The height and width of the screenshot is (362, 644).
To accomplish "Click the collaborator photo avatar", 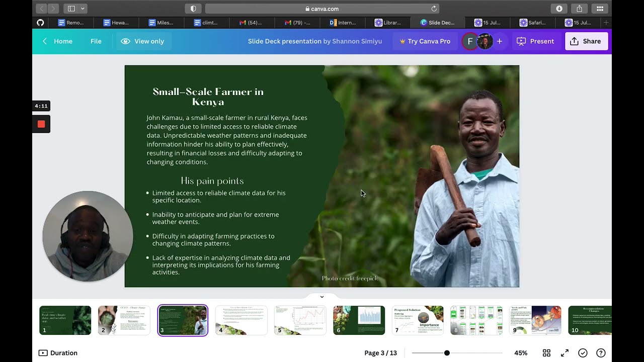I will [485, 41].
